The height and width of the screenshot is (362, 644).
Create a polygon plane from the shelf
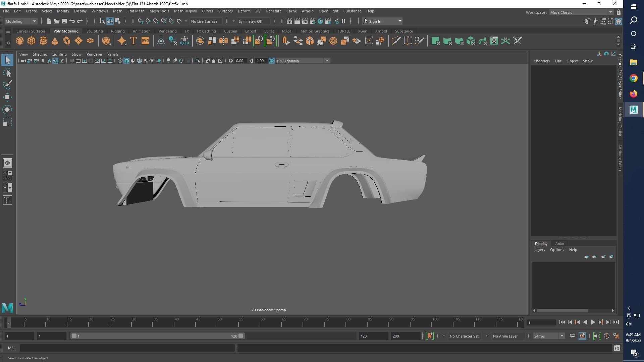pos(78,41)
